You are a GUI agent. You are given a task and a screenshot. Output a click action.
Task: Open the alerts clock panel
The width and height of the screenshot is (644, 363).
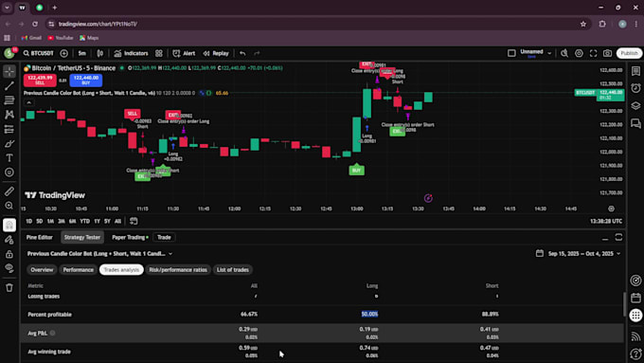pos(635,88)
